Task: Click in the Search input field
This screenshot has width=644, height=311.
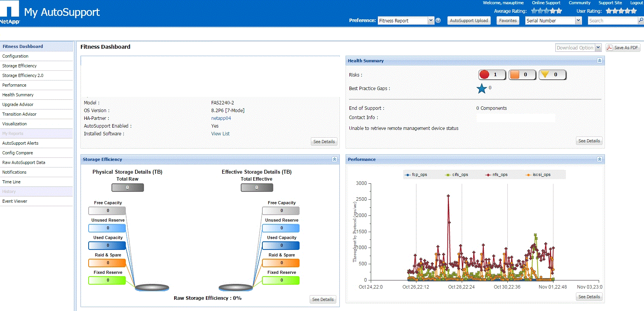Action: pos(612,21)
